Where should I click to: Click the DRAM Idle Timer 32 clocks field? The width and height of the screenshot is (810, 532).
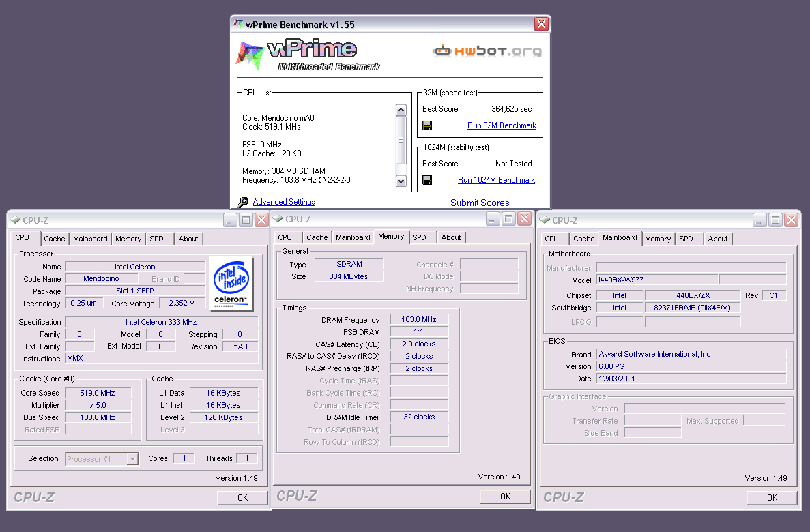click(x=419, y=417)
